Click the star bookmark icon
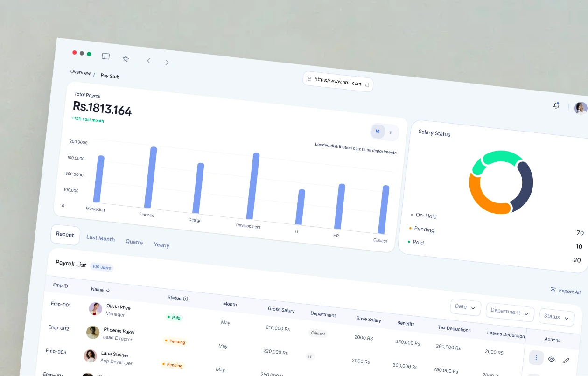588x376 pixels. point(126,59)
